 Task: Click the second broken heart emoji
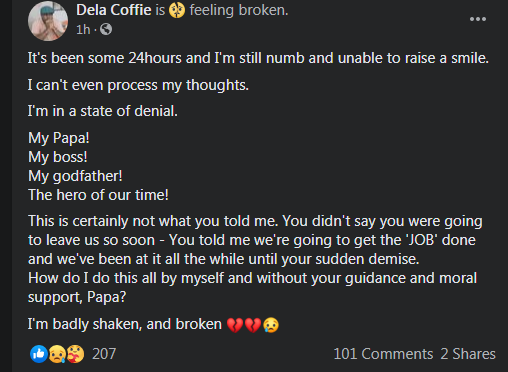(253, 325)
